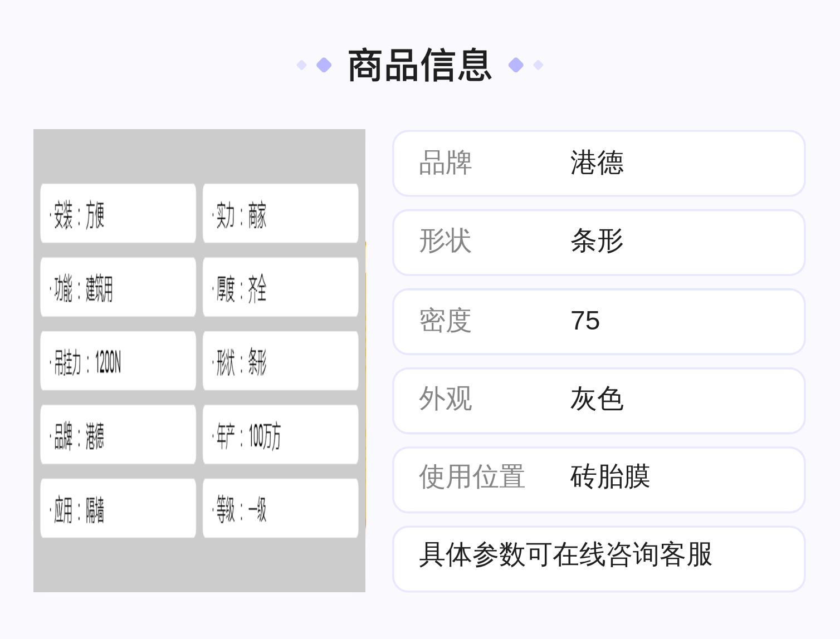Click the small faint diamond at far right of title

click(x=538, y=65)
